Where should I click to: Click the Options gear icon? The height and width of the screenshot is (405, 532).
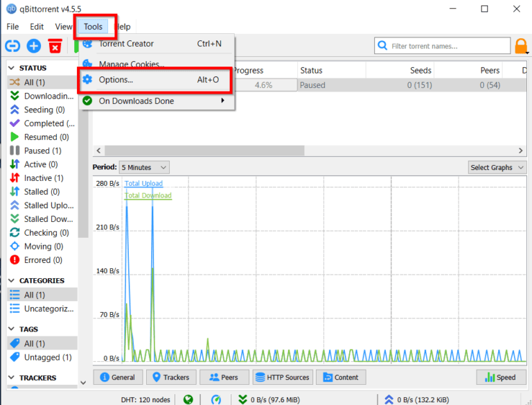tap(87, 79)
